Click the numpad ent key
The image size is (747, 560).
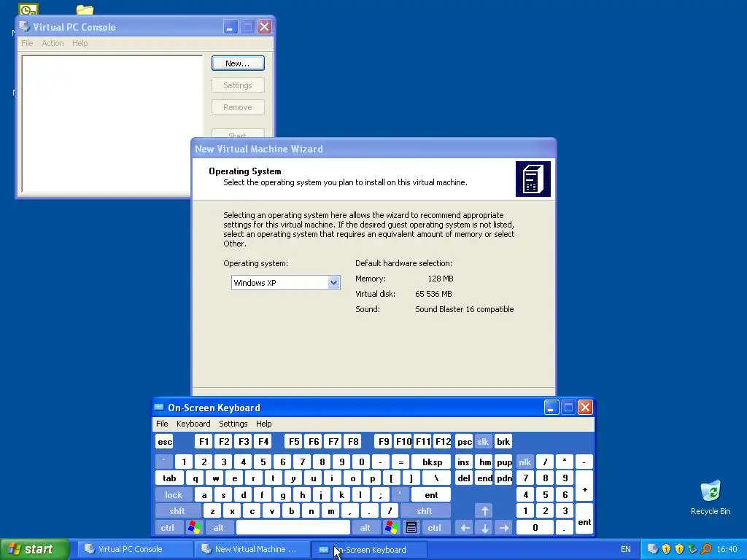[584, 519]
